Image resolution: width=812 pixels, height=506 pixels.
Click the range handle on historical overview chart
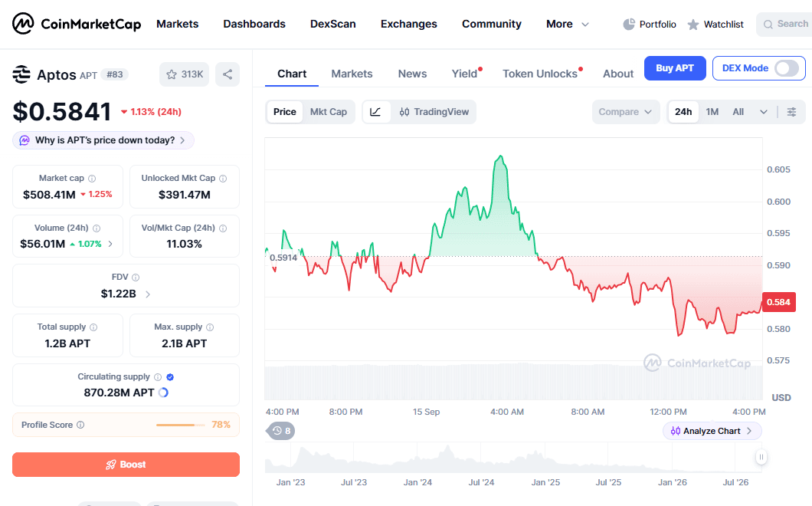[761, 457]
